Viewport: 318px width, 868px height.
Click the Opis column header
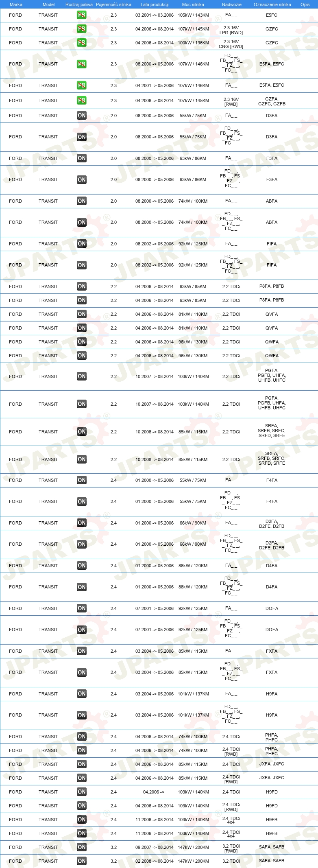(x=305, y=4)
